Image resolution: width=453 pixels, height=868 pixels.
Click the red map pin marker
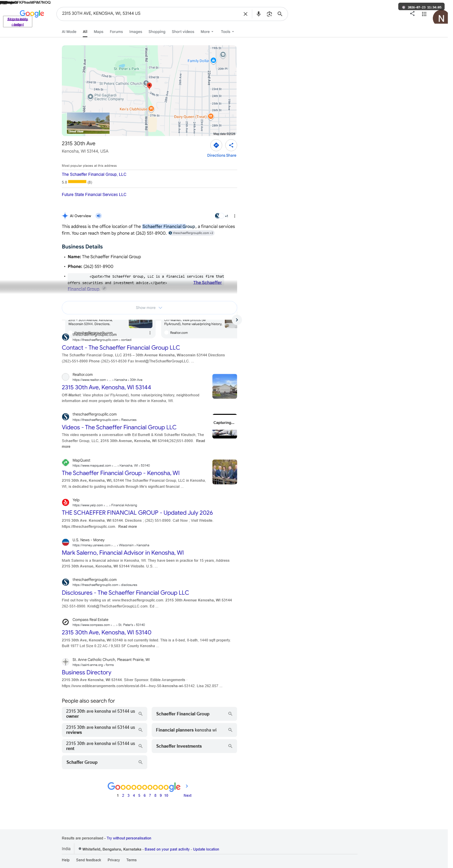(149, 86)
